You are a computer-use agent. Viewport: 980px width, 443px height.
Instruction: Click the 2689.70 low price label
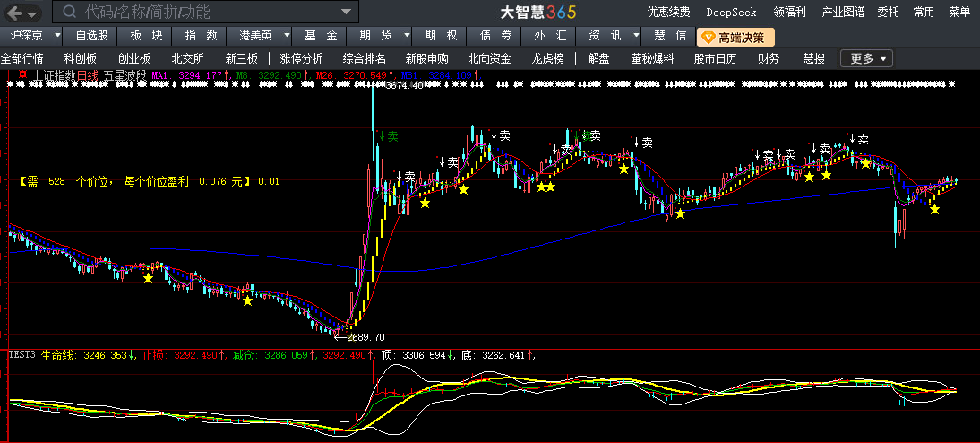pos(367,336)
